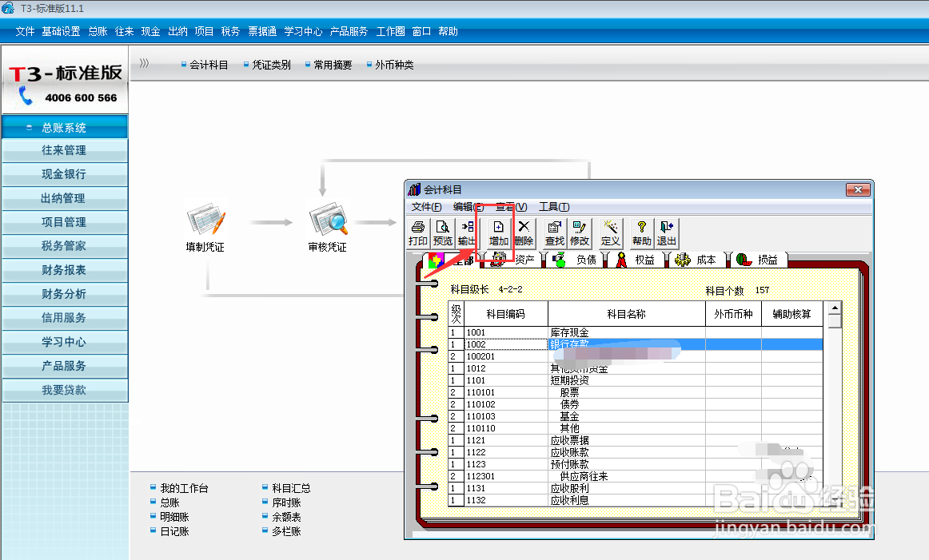The width and height of the screenshot is (929, 560).
Task: Switch to the 损益 category tab
Action: click(x=760, y=260)
